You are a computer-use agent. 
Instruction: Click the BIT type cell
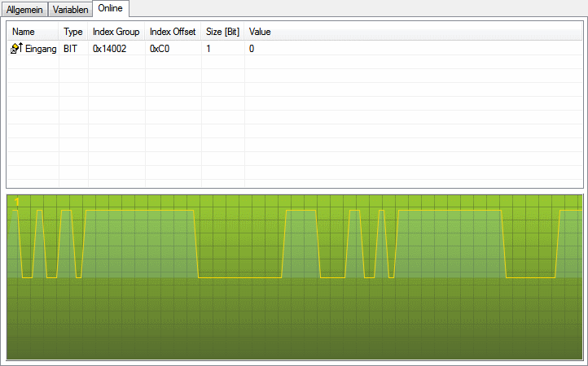point(72,49)
